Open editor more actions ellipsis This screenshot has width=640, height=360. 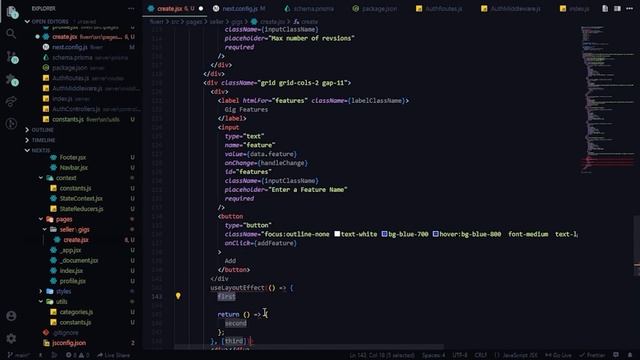click(629, 9)
